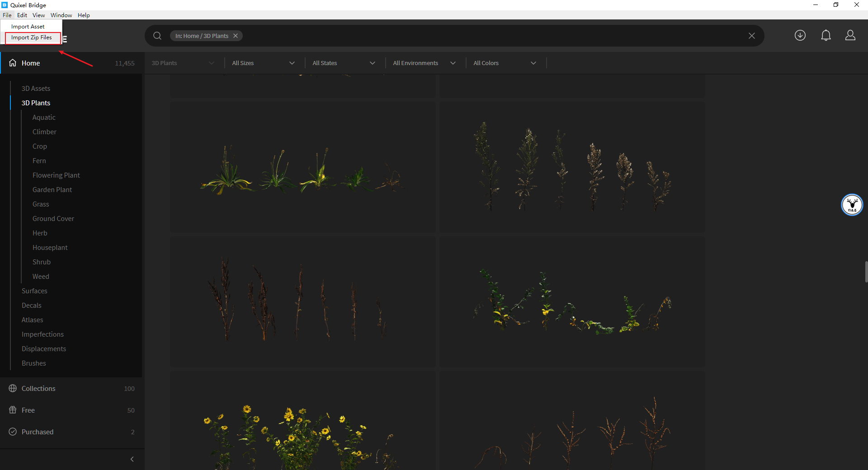This screenshot has width=868, height=470.
Task: Select the Aquatic subcategory
Action: click(x=44, y=117)
